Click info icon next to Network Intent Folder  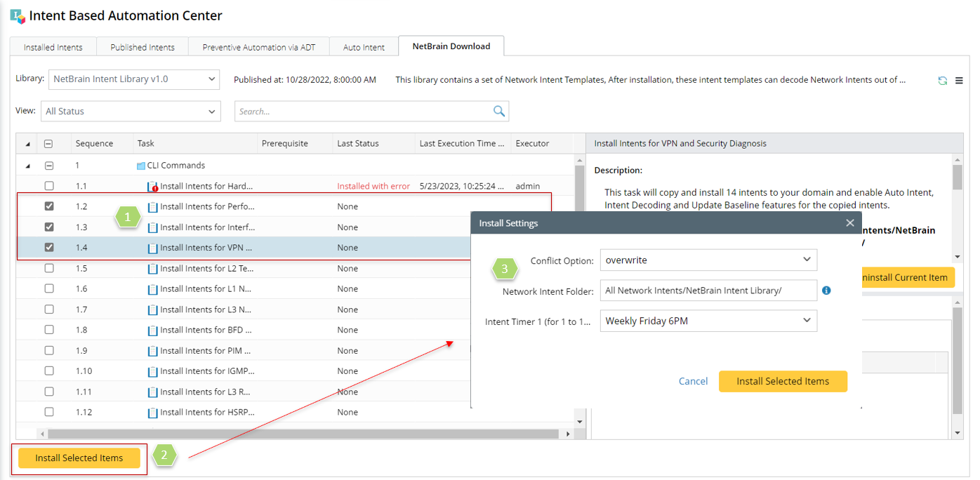pyautogui.click(x=826, y=291)
